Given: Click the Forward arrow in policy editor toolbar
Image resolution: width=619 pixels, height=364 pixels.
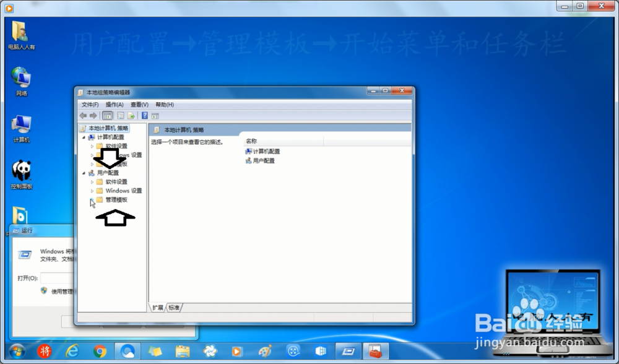Looking at the screenshot, I should 93,116.
